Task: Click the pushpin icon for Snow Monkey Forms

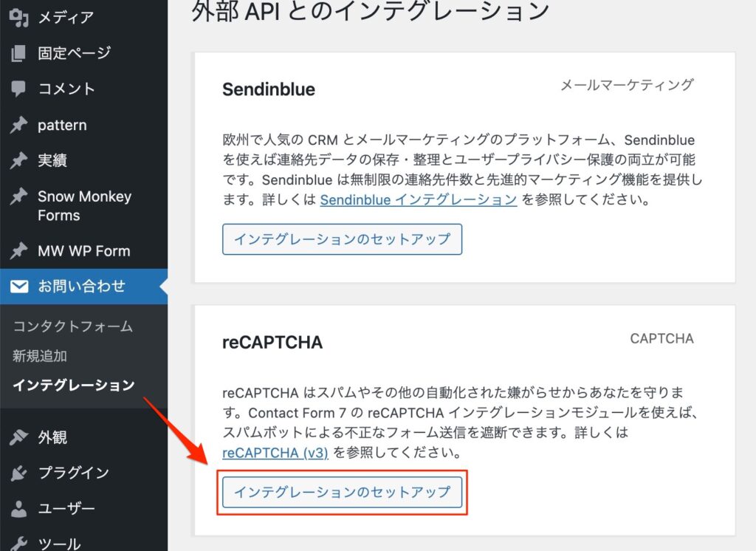Action: [x=19, y=197]
